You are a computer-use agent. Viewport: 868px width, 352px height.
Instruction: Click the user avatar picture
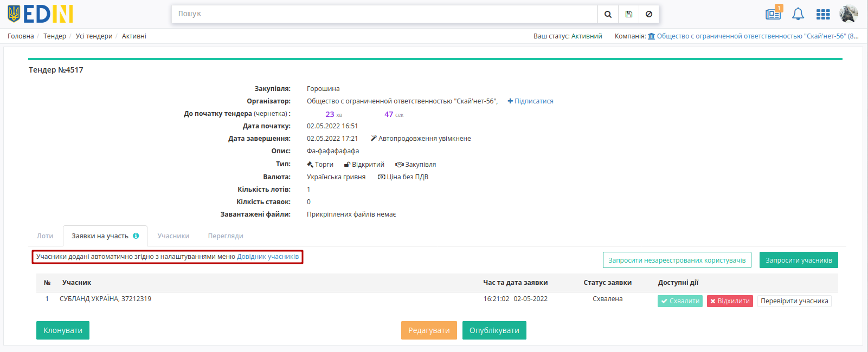[848, 14]
